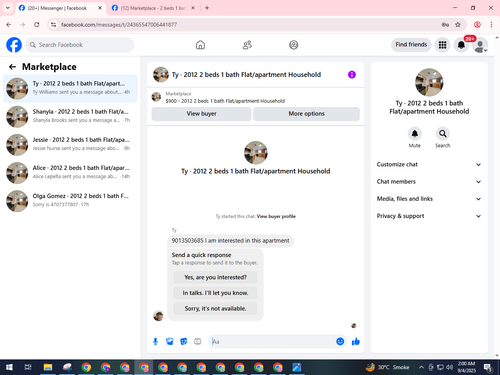Open the weather widget showing 30°C Smoke
500x375 pixels.
(388, 367)
